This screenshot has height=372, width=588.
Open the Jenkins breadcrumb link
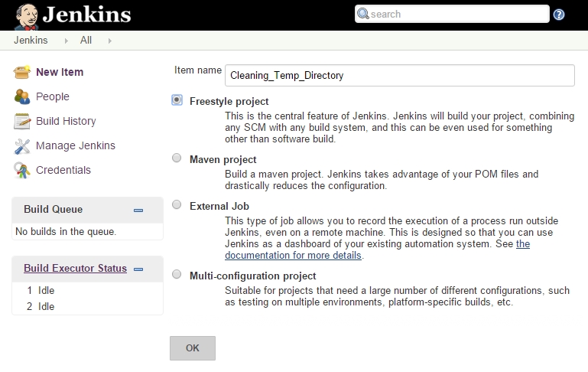point(31,40)
